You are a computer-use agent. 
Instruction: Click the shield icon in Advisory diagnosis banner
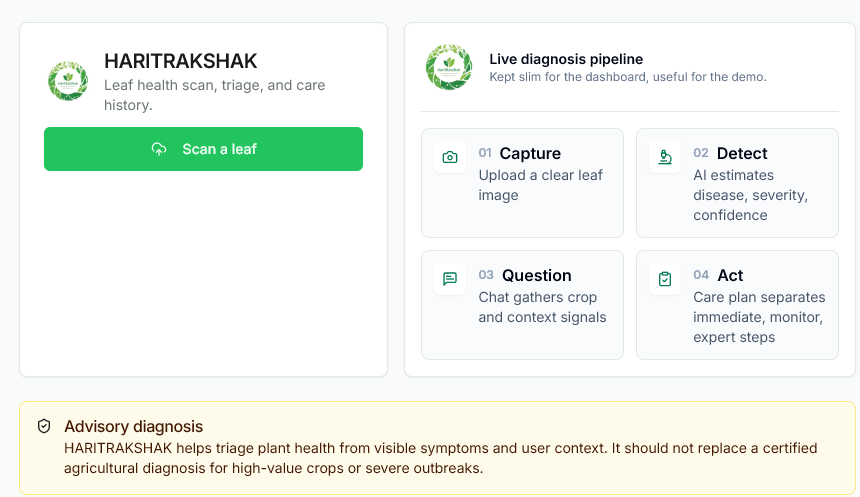pyautogui.click(x=44, y=426)
